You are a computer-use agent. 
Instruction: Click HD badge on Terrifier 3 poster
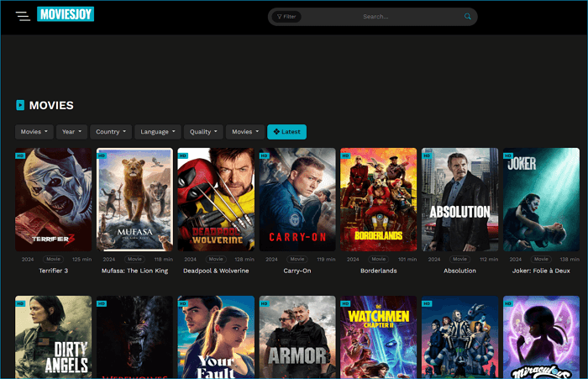point(20,155)
